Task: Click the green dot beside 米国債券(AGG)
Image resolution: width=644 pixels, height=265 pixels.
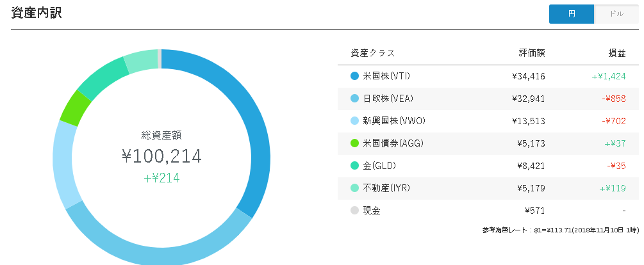Action: (x=354, y=143)
